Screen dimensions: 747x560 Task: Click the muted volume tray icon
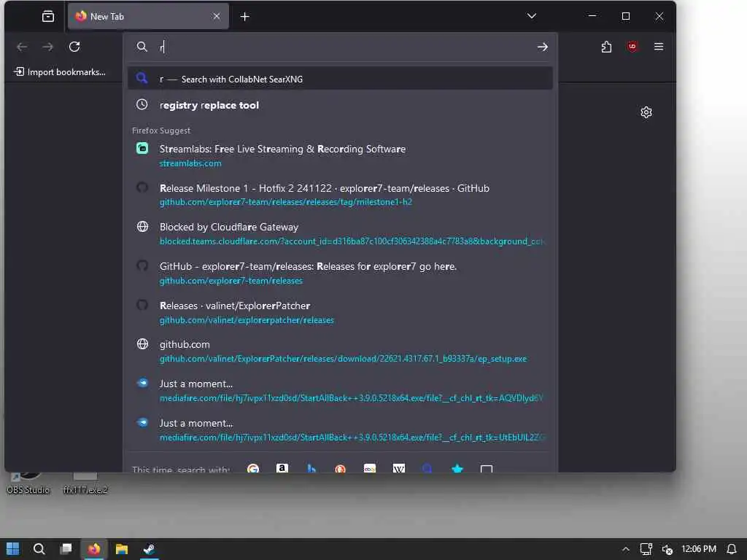coord(667,549)
